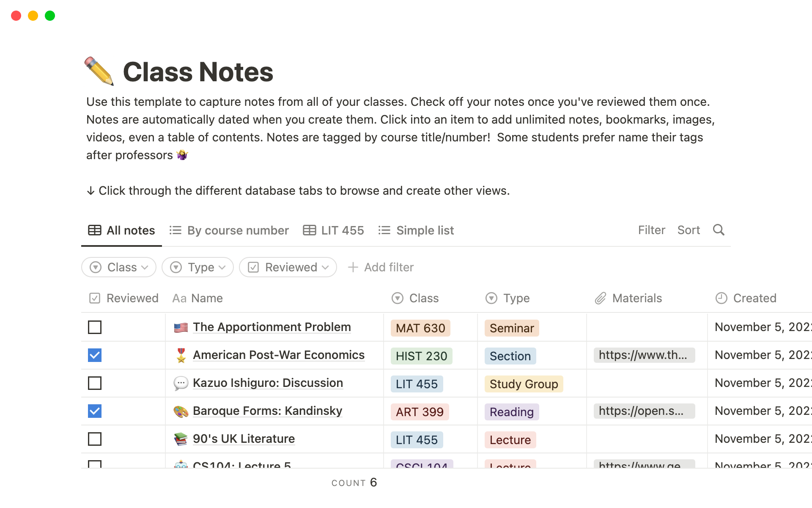Expand the Type filter dropdown
This screenshot has height=508, width=812.
[198, 268]
